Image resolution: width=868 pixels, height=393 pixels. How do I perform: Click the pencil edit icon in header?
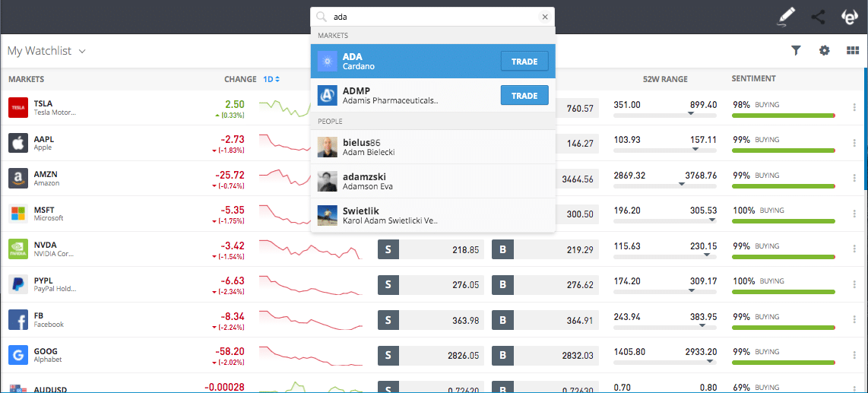787,17
